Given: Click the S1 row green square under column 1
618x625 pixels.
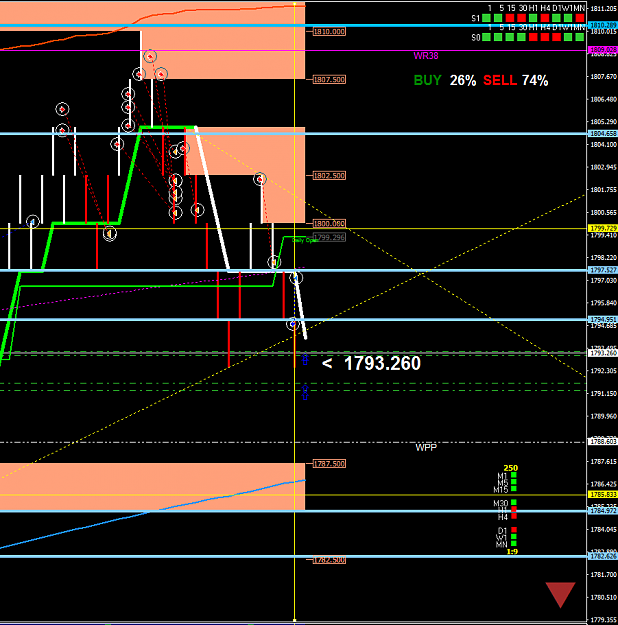Looking at the screenshot, I should [486, 18].
